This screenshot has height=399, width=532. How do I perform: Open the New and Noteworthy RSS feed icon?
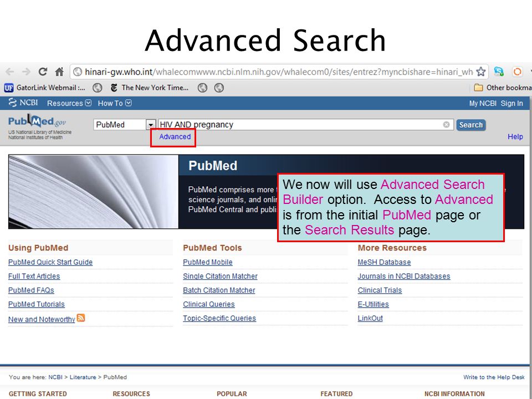click(81, 318)
